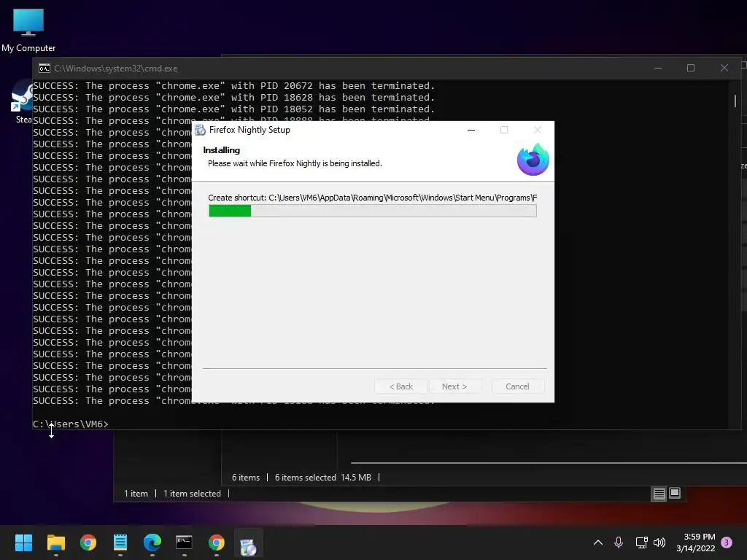Click the C:\Windows\system32\cmd.exe title text
The image size is (747, 560).
[x=116, y=69]
